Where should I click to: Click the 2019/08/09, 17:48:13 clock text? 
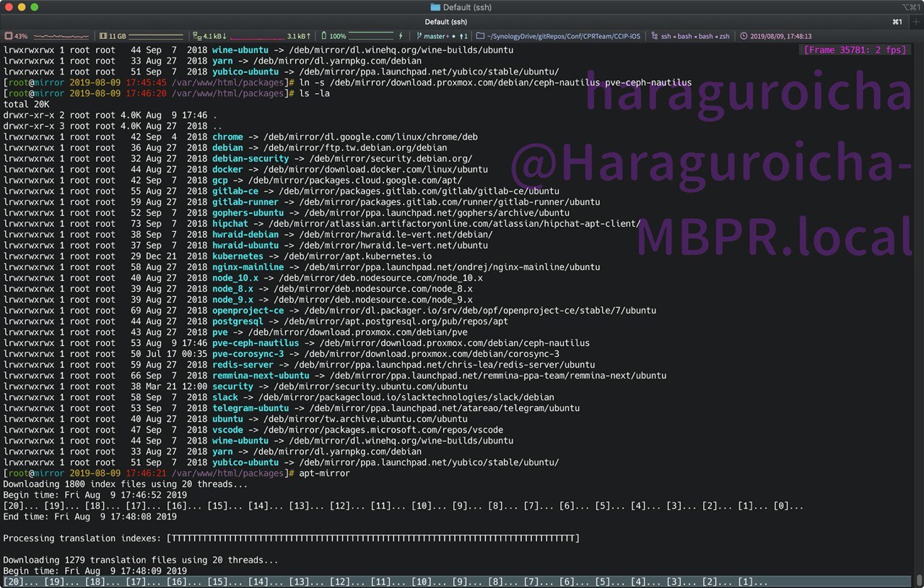click(780, 35)
